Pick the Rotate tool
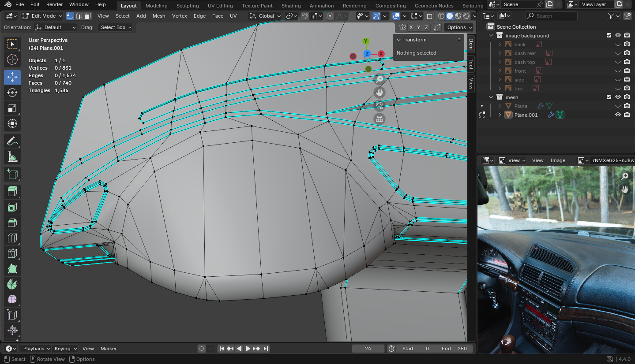635x364 pixels. click(x=12, y=93)
